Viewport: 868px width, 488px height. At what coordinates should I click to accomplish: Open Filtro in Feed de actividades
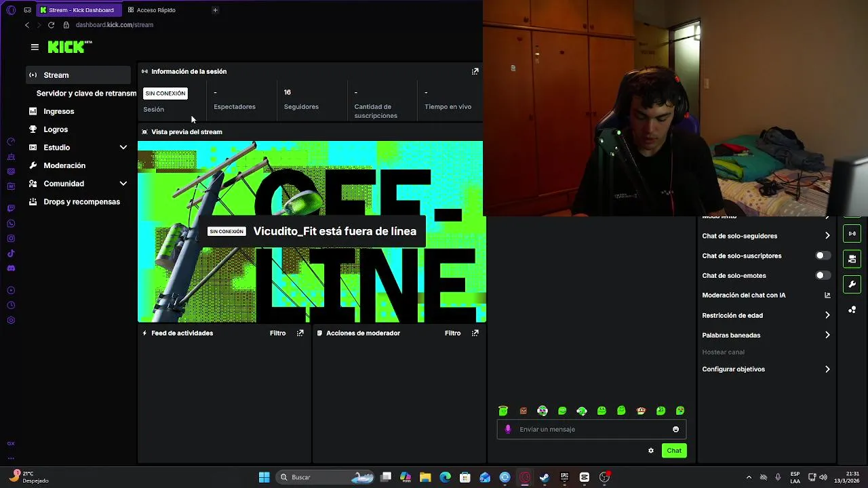click(x=277, y=333)
